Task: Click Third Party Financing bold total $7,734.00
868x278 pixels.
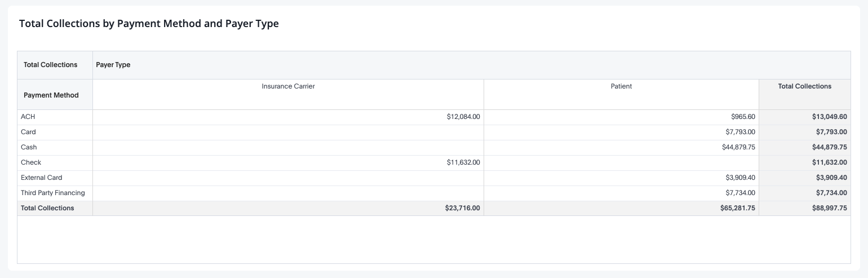Action: point(831,193)
